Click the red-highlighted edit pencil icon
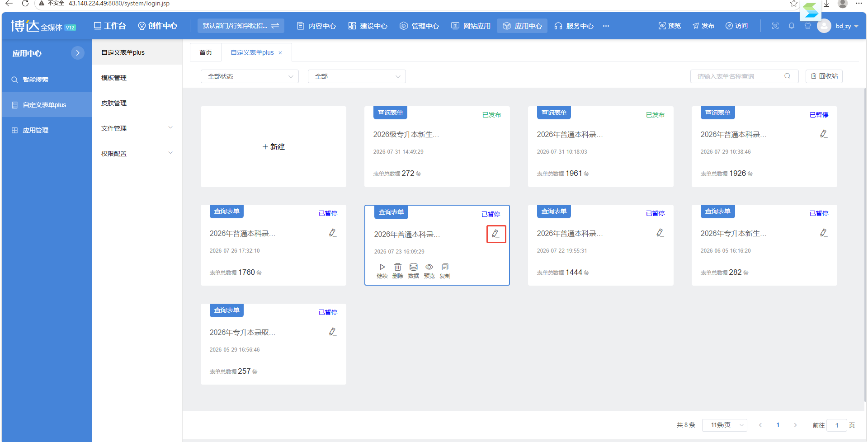Image resolution: width=868 pixels, height=442 pixels. click(496, 234)
